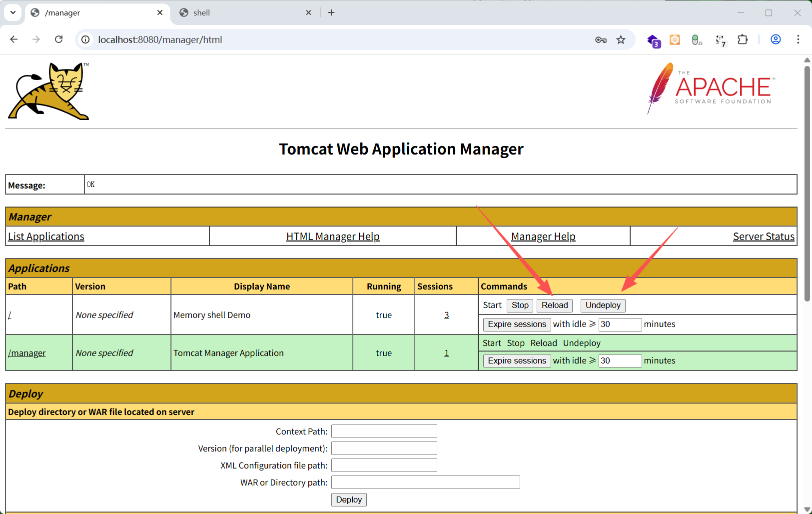The image size is (812, 514).
Task: Open the Server Status link
Action: click(x=763, y=236)
